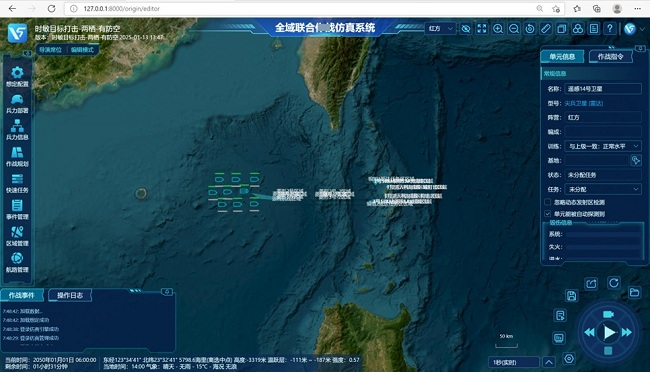
Task: Open the 兵力部署 sidebar panel
Action: tap(17, 104)
